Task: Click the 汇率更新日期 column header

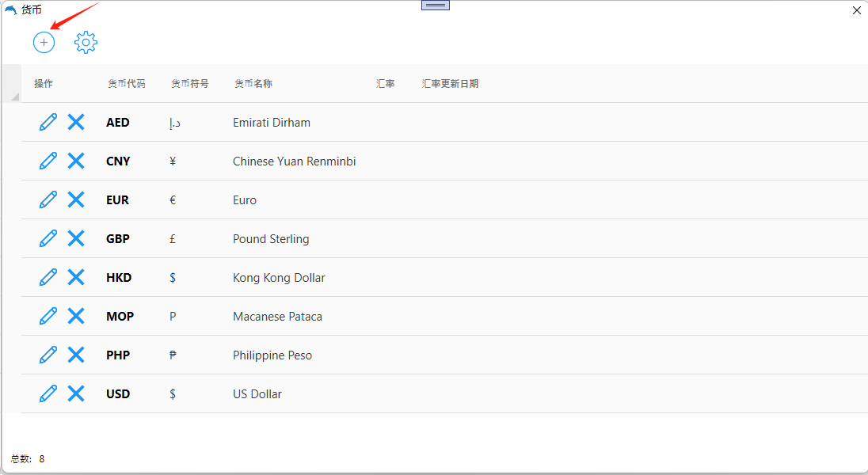Action: [x=450, y=84]
